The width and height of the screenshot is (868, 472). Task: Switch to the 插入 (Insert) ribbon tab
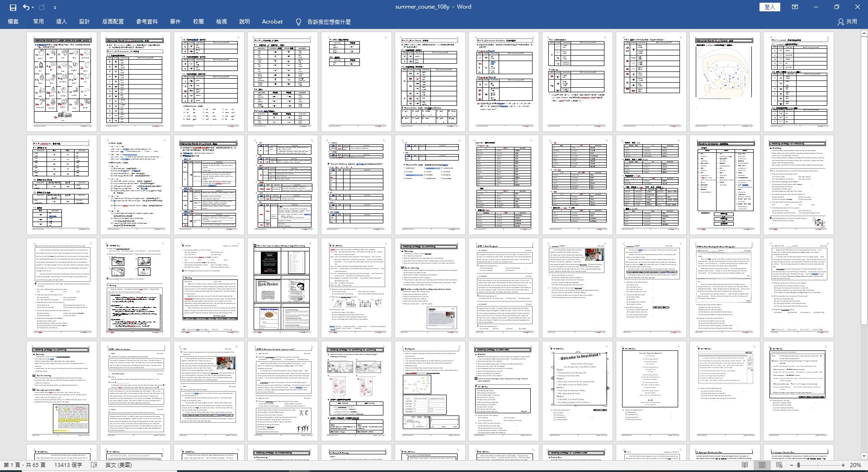click(61, 22)
